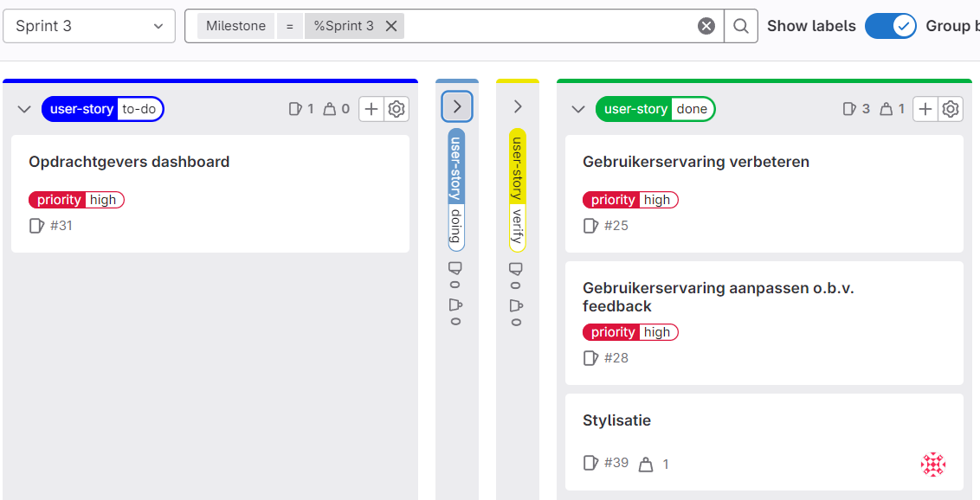Click the Milestone filter token

click(235, 26)
